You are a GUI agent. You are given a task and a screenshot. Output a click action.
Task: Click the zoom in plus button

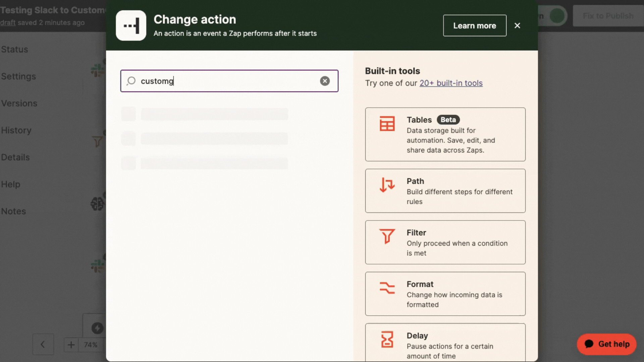71,345
